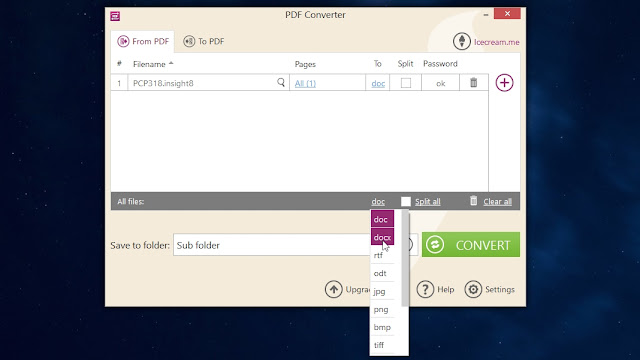Viewport: 640px width, 360px height.
Task: Click the Clear all trash icon
Action: click(x=473, y=200)
